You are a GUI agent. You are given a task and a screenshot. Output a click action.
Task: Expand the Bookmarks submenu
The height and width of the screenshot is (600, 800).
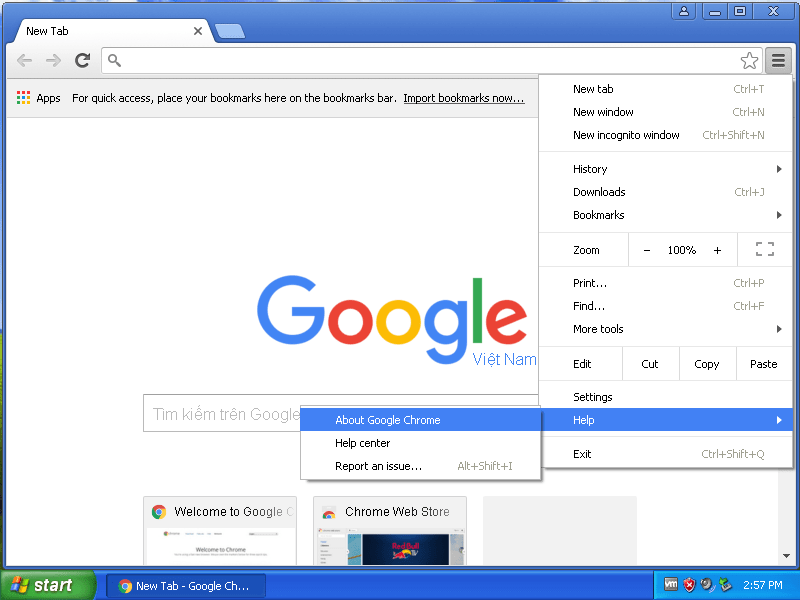(x=665, y=215)
